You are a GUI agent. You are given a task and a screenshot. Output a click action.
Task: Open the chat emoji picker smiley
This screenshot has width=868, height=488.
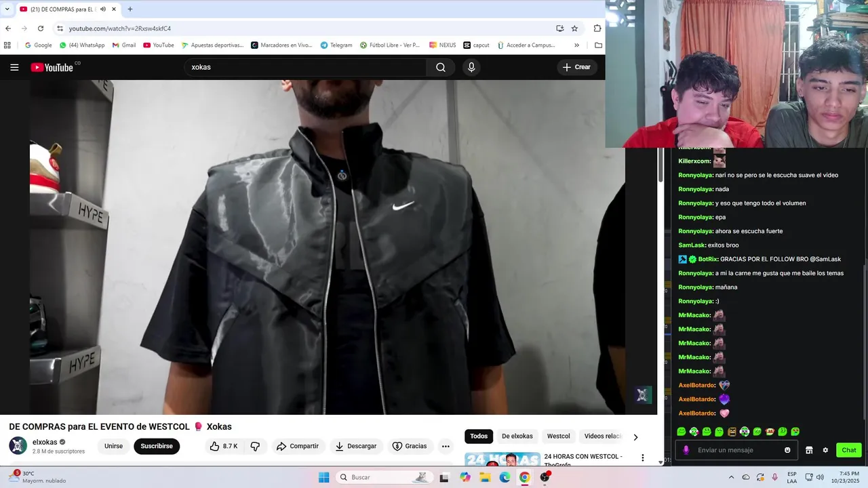pos(787,450)
